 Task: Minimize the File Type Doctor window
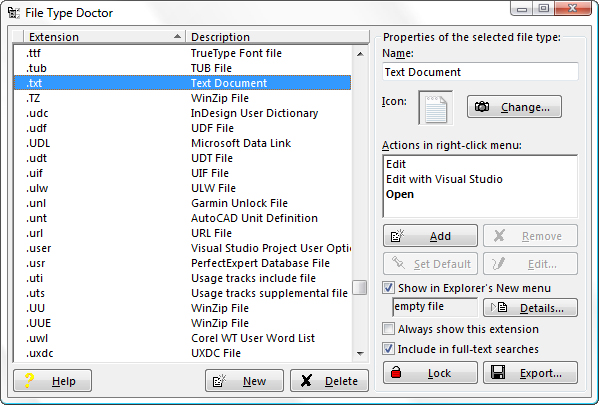pos(522,8)
